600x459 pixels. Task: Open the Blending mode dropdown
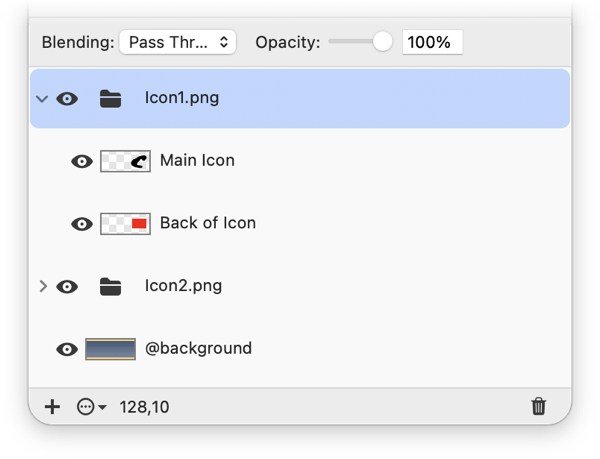(177, 42)
